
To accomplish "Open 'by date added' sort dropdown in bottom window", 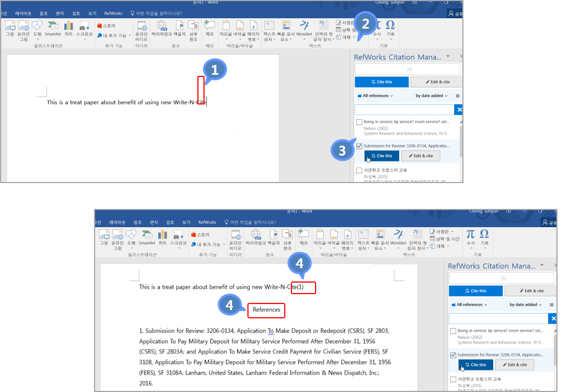I will coord(526,305).
